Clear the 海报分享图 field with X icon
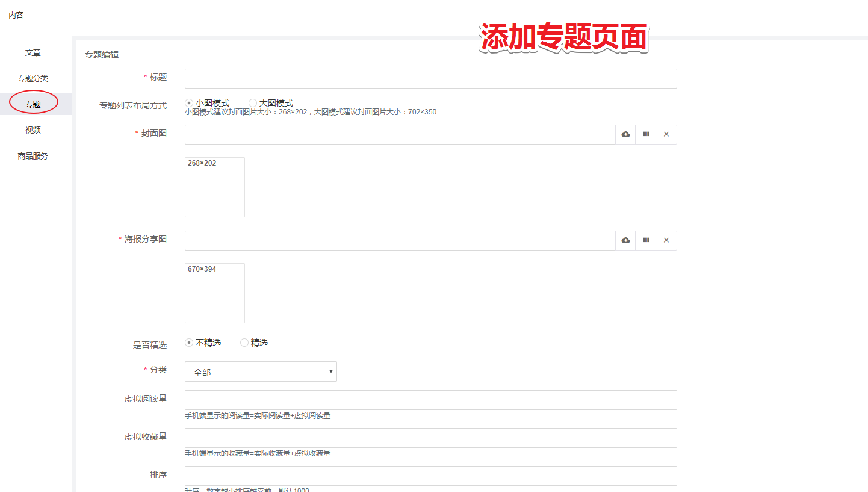Screen dimensions: 868x492 (666, 240)
